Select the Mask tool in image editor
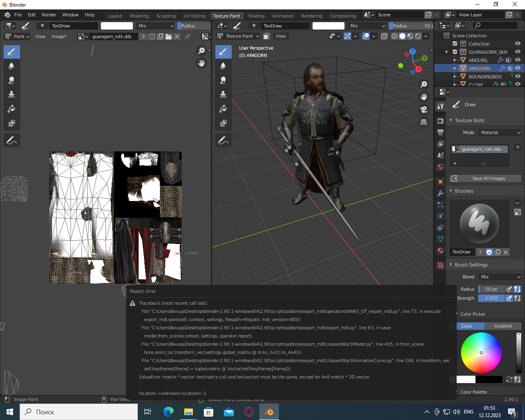This screenshot has height=420, width=525. point(11,123)
